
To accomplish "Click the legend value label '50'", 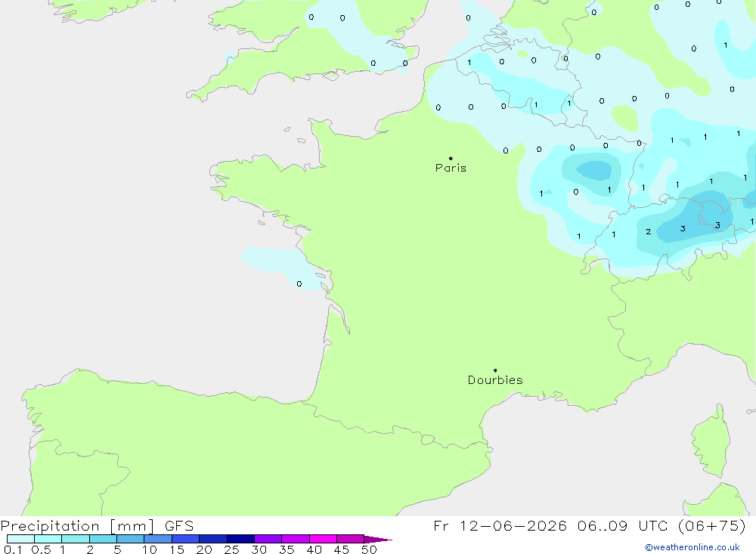I will 369,549.
